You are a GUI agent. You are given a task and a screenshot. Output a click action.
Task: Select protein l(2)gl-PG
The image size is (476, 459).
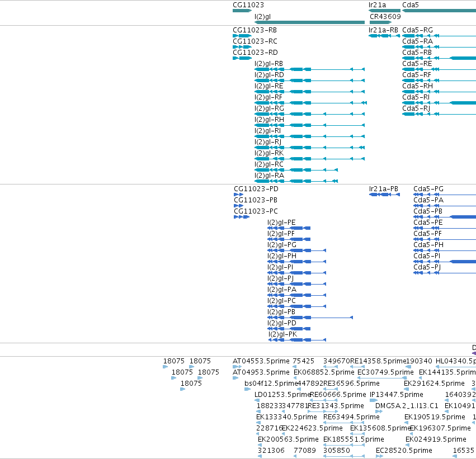click(x=297, y=250)
